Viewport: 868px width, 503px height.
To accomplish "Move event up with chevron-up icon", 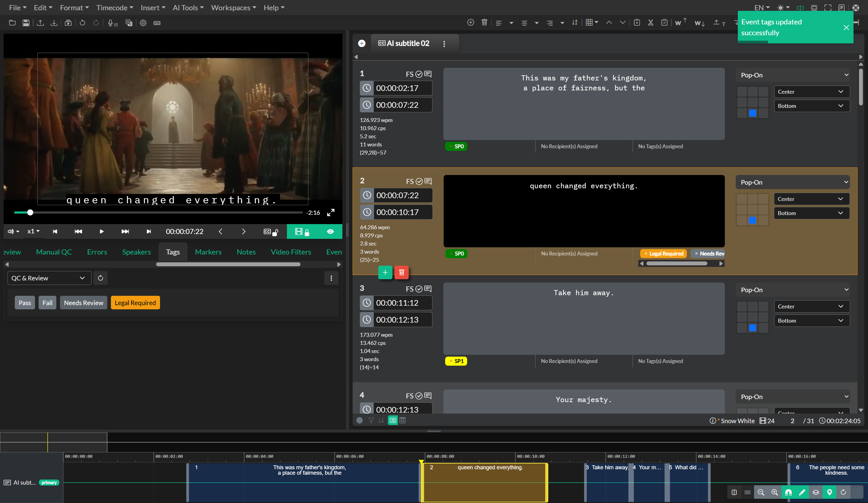I will [609, 22].
